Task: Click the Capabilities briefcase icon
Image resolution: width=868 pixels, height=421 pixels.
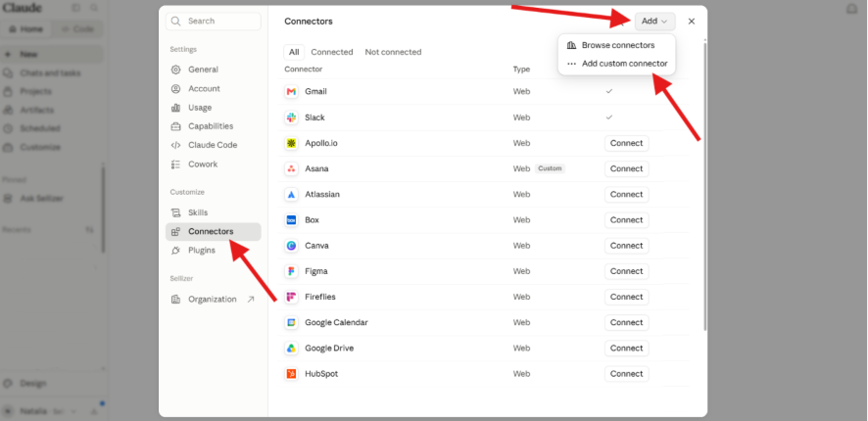Action: tap(176, 126)
